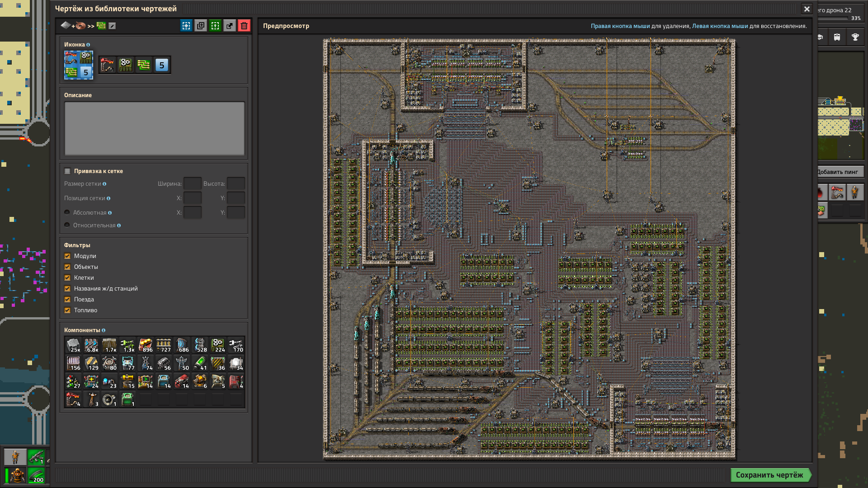The width and height of the screenshot is (868, 488).
Task: Click the hazard concrete component 129
Action: [91, 363]
